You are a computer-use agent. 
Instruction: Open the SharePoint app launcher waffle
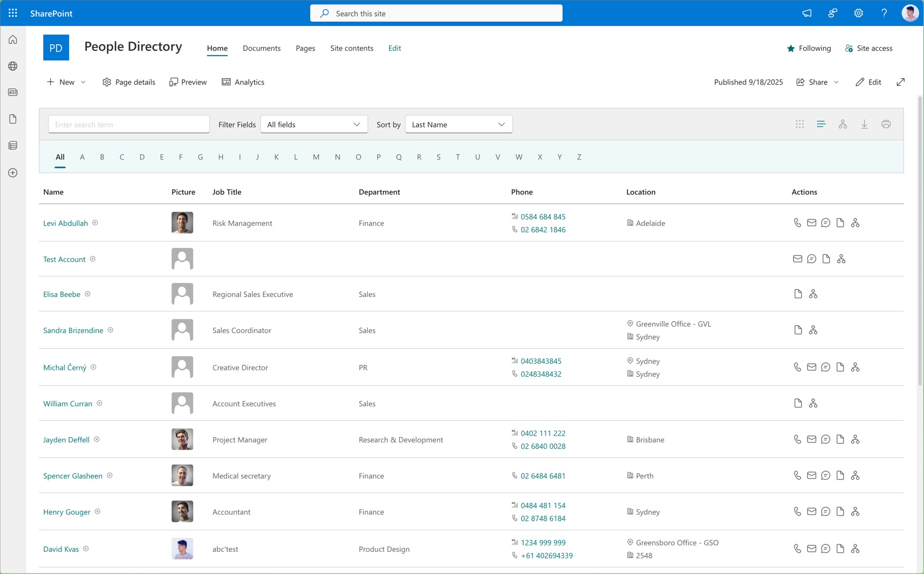[13, 13]
